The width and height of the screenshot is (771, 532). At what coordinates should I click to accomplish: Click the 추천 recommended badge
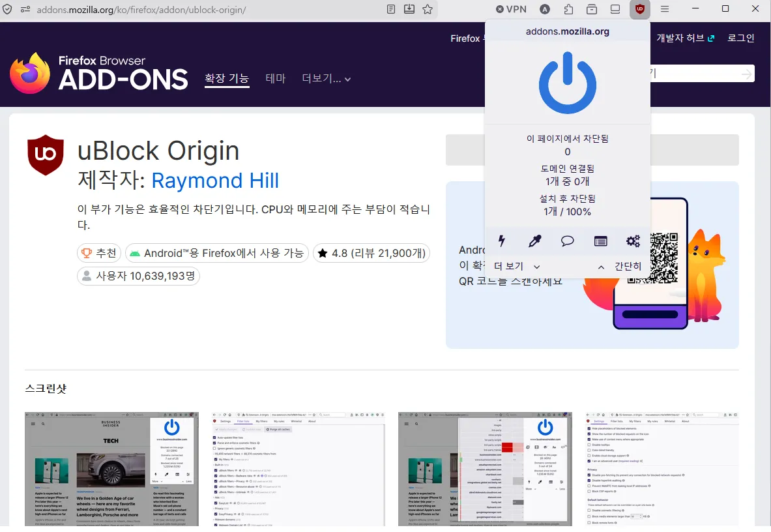tap(99, 253)
